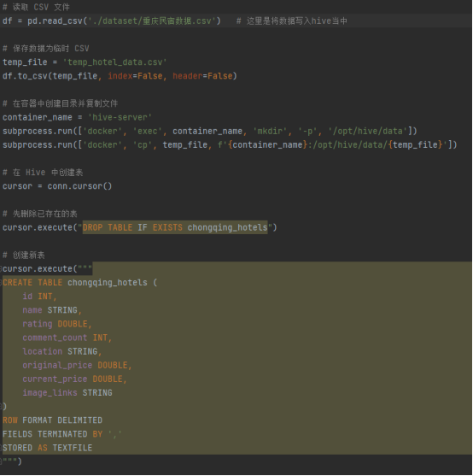Click the comment '# 在 Hive 中创建表'

click(x=43, y=173)
